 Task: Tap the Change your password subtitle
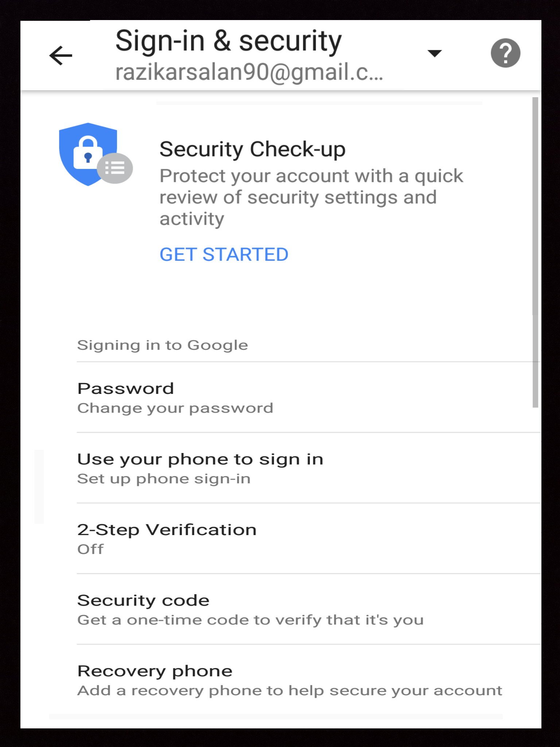pyautogui.click(x=175, y=408)
